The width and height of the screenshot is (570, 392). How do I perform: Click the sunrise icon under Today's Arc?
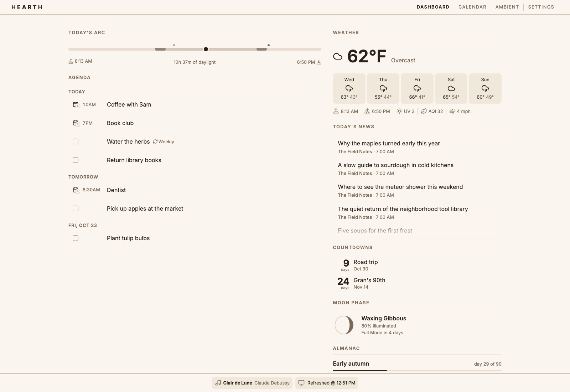71,61
